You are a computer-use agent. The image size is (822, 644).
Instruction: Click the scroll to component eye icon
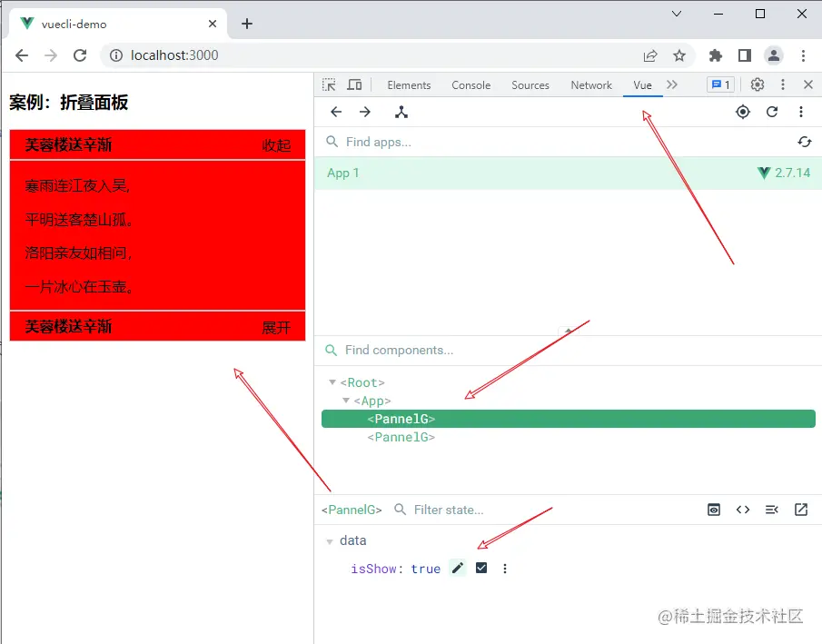coord(714,510)
